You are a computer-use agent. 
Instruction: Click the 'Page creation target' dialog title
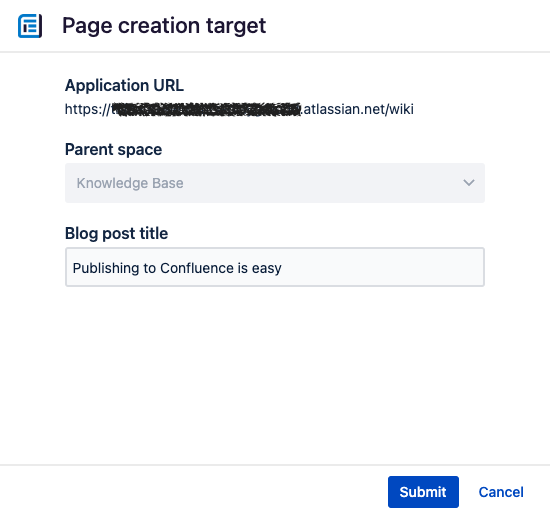(164, 26)
